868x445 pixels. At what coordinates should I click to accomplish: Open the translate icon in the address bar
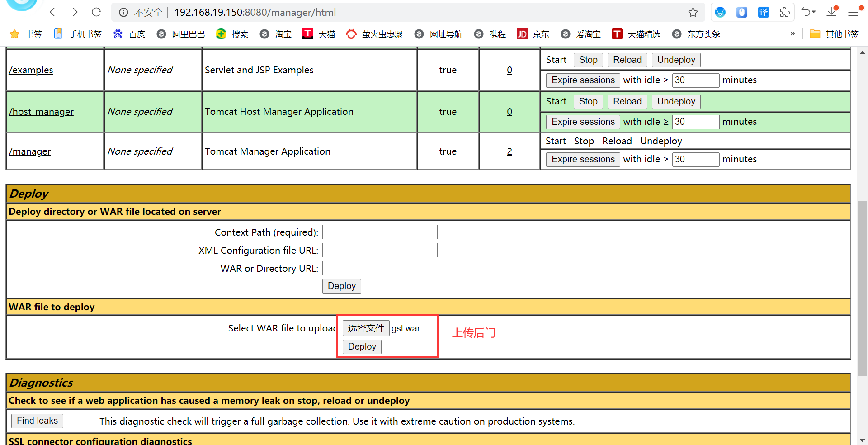(x=764, y=12)
